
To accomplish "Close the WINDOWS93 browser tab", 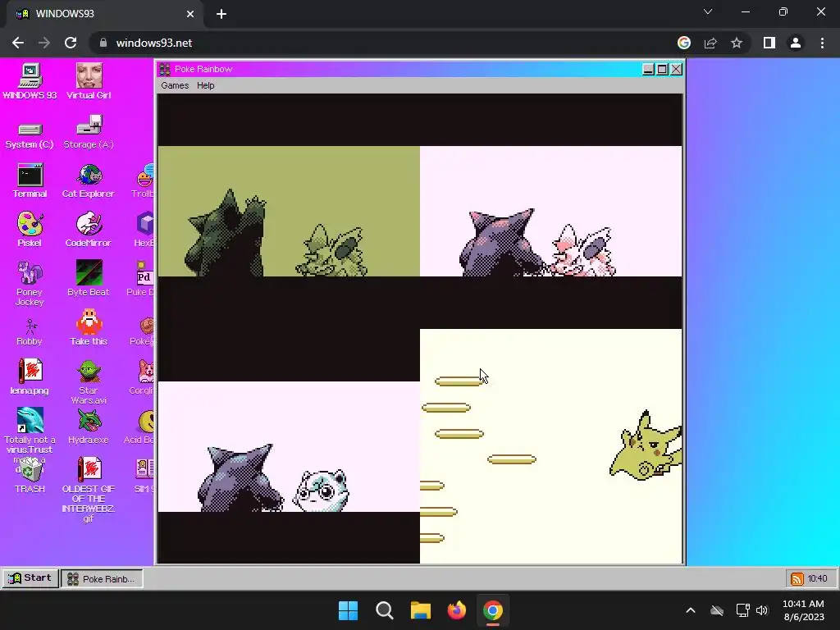I will (190, 14).
